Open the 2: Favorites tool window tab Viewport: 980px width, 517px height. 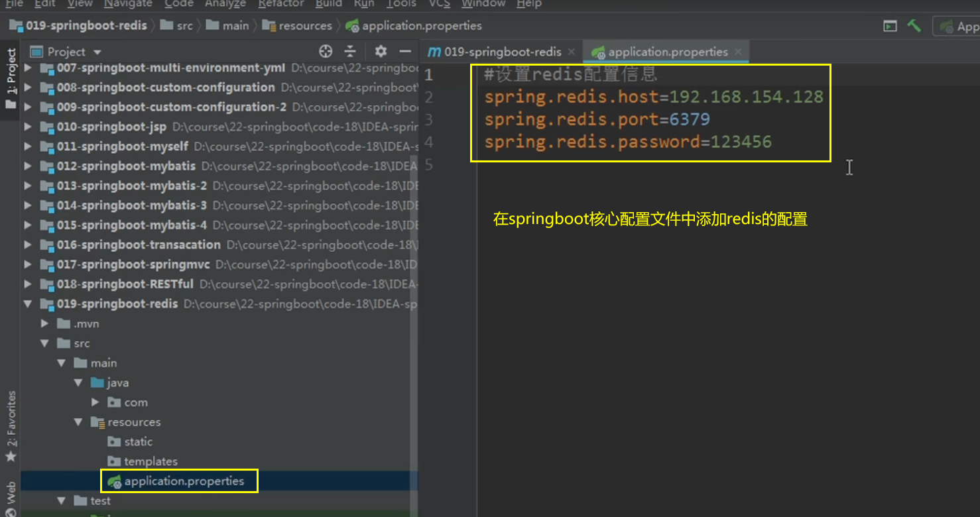click(11, 426)
